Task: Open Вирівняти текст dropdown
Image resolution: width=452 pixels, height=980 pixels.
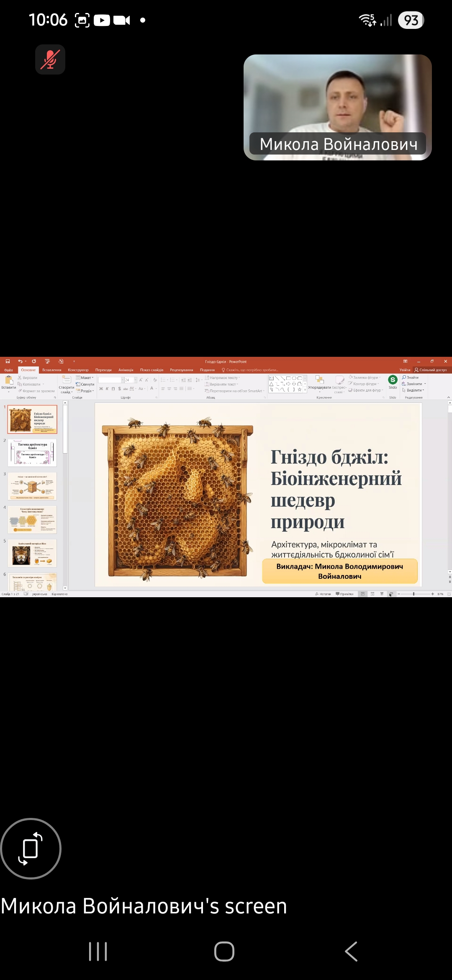Action: coord(221,384)
